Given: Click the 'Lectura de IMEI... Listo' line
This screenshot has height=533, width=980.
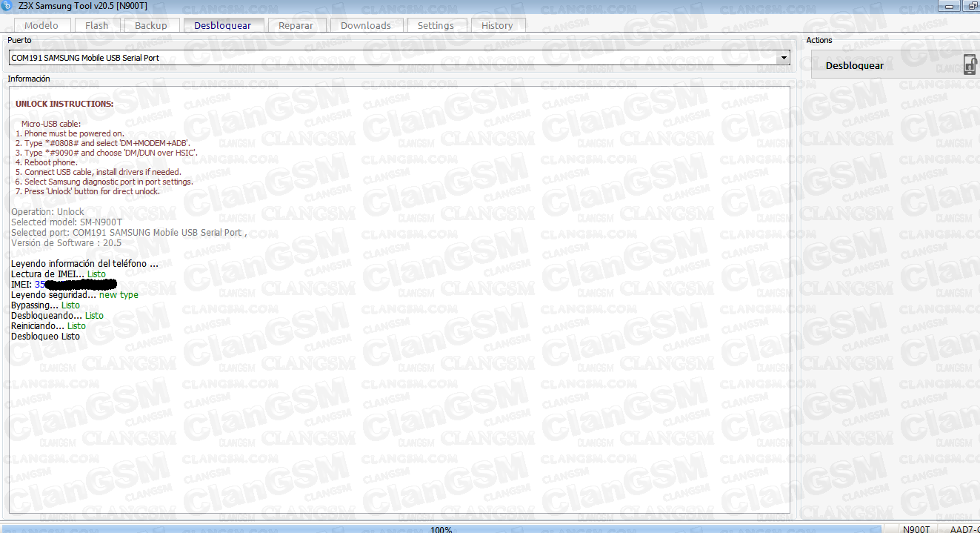Looking at the screenshot, I should click(59, 274).
